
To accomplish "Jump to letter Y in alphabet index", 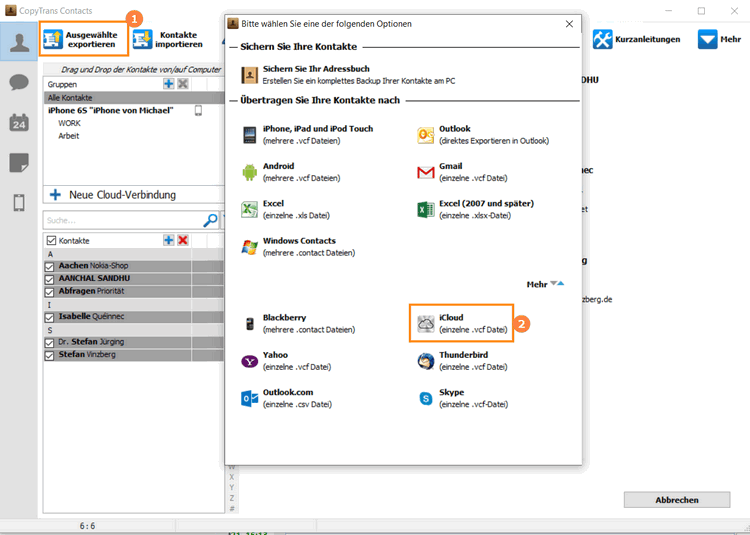I will [232, 488].
